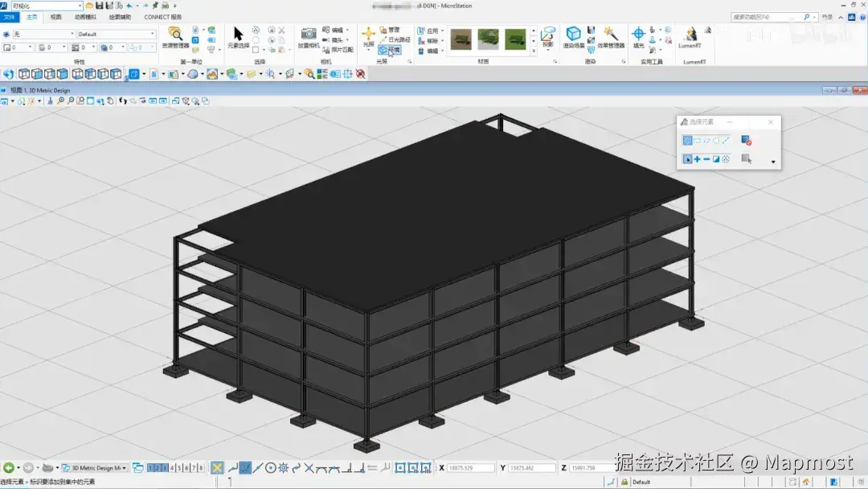The height and width of the screenshot is (489, 868).
Task: Open the 效果管理器 effects manager
Action: (x=611, y=38)
